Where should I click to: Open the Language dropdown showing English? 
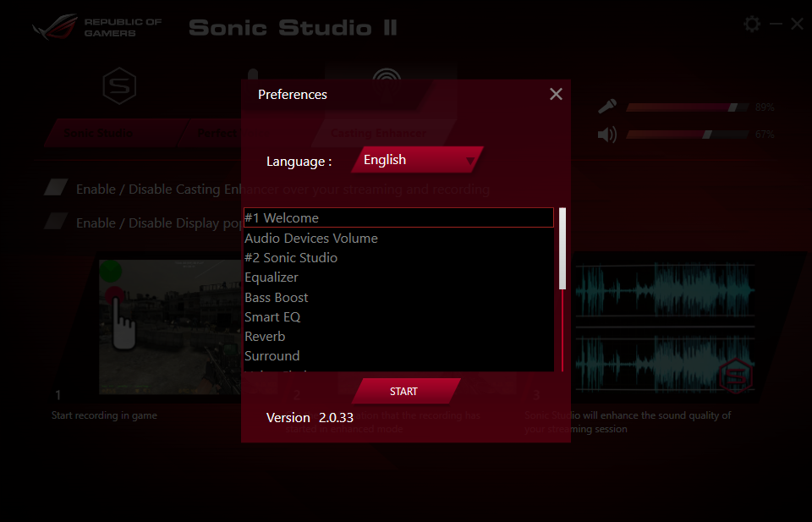[417, 160]
